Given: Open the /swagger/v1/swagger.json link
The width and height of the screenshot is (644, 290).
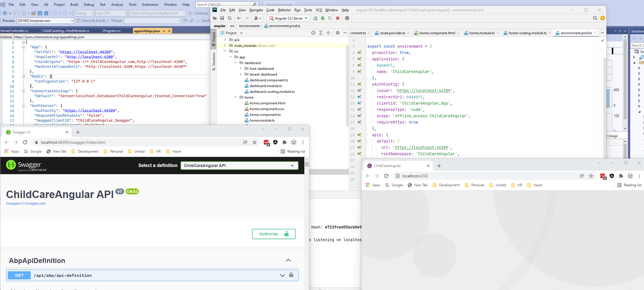Looking at the screenshot, I should (26, 203).
